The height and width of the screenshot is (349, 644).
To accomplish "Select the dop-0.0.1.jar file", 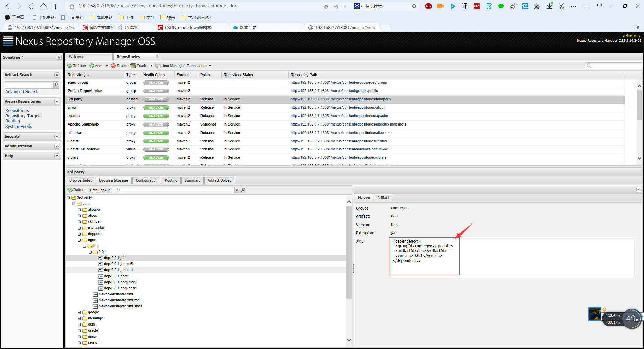I will click(x=114, y=258).
